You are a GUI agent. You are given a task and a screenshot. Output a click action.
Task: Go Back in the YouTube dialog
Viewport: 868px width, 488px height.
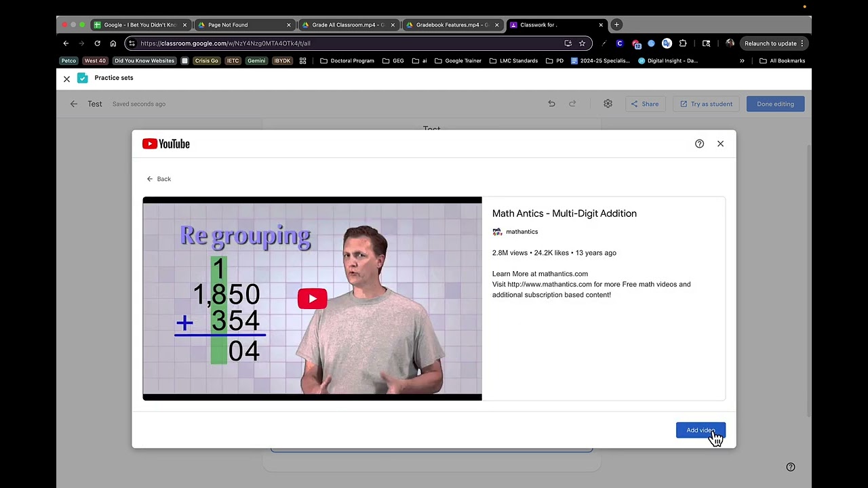click(159, 179)
